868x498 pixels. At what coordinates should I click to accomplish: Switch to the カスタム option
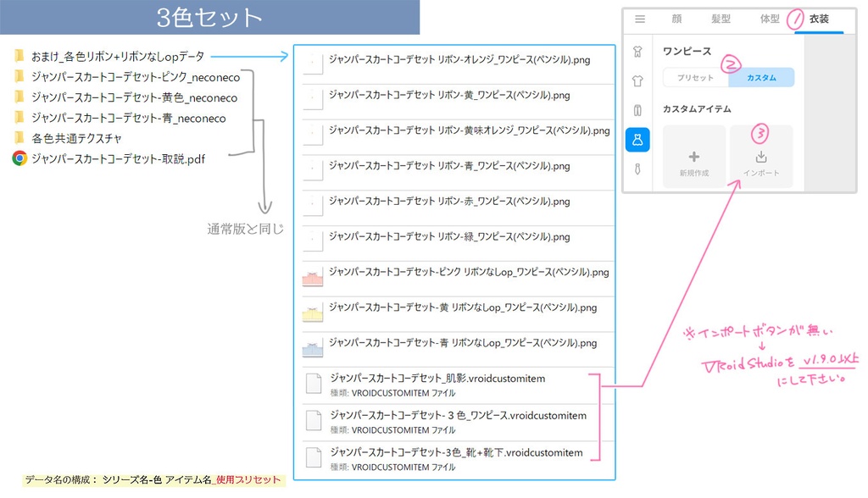(761, 77)
